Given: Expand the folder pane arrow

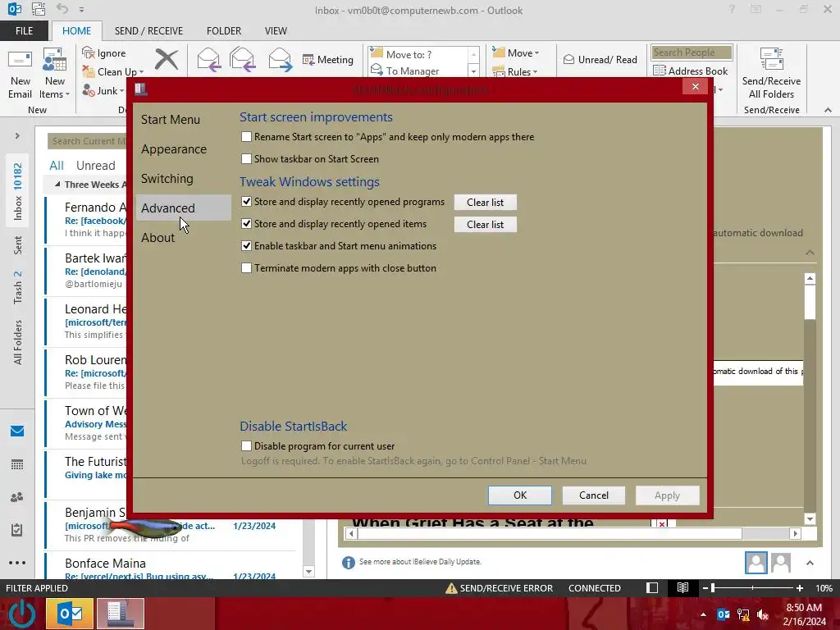Looking at the screenshot, I should pyautogui.click(x=17, y=135).
